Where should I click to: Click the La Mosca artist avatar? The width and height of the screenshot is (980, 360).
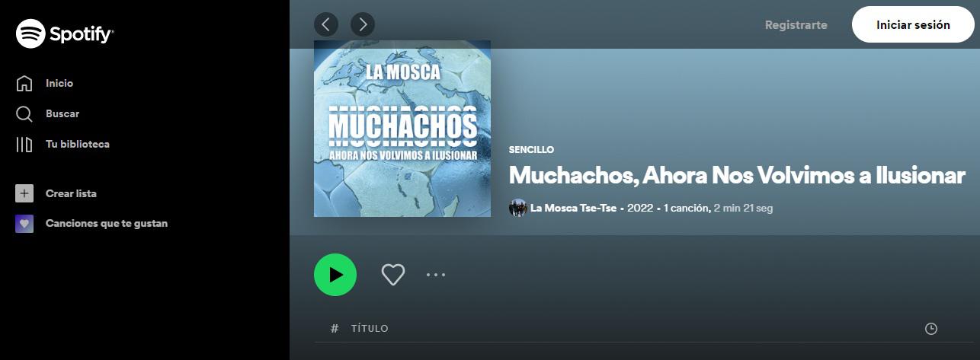[x=518, y=208]
